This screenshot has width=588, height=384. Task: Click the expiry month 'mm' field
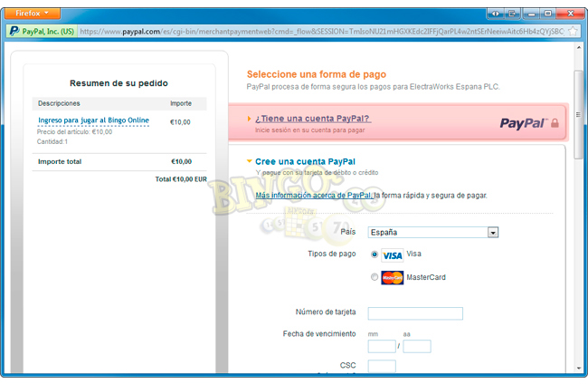(x=382, y=346)
